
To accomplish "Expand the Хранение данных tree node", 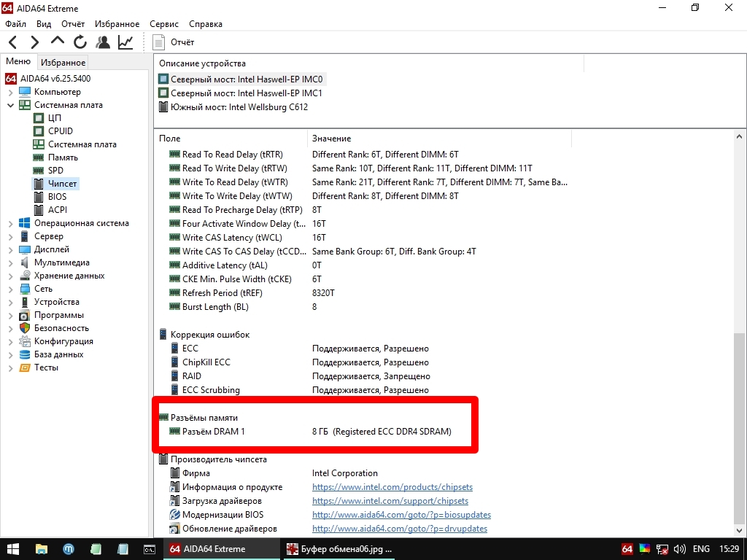I will click(x=10, y=276).
